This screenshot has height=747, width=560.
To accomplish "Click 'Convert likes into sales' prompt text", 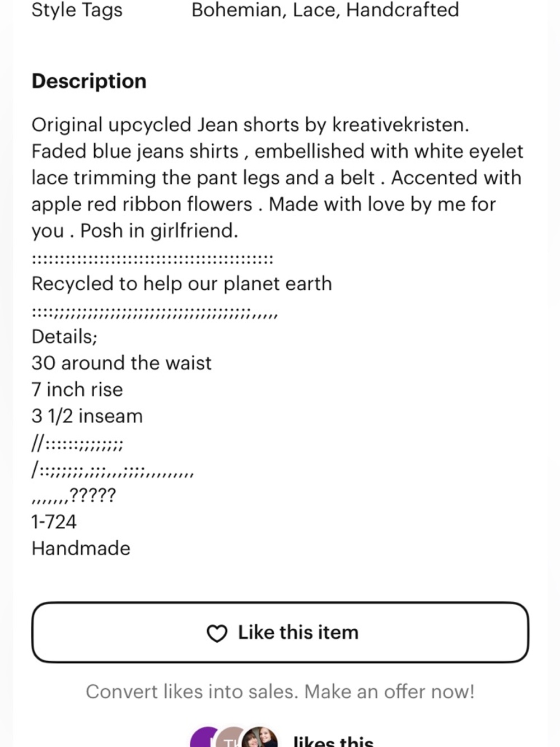I will [x=280, y=692].
